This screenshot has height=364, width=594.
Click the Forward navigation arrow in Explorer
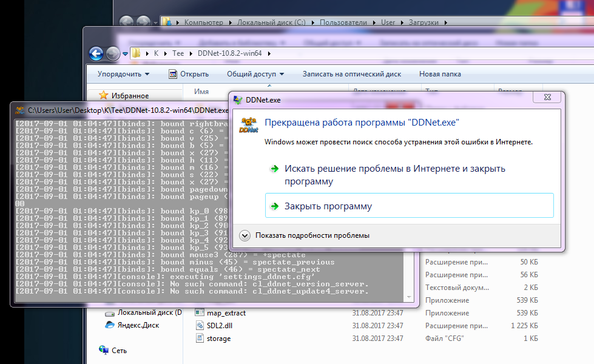pos(112,53)
